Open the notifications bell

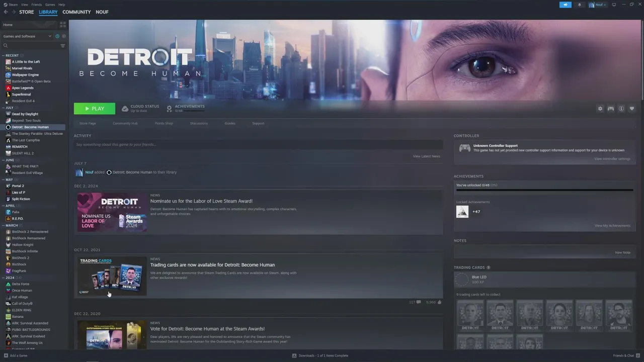(x=579, y=5)
